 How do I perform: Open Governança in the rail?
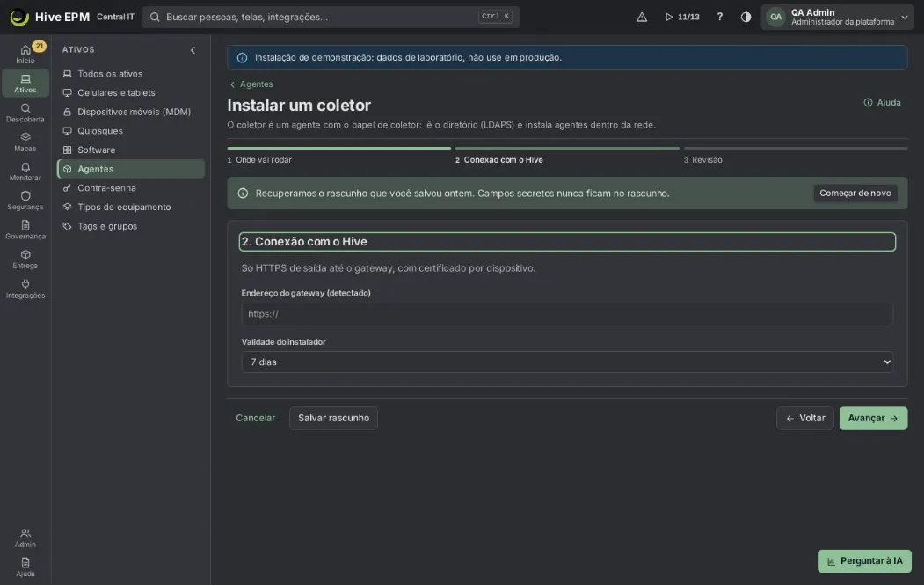pyautogui.click(x=25, y=230)
